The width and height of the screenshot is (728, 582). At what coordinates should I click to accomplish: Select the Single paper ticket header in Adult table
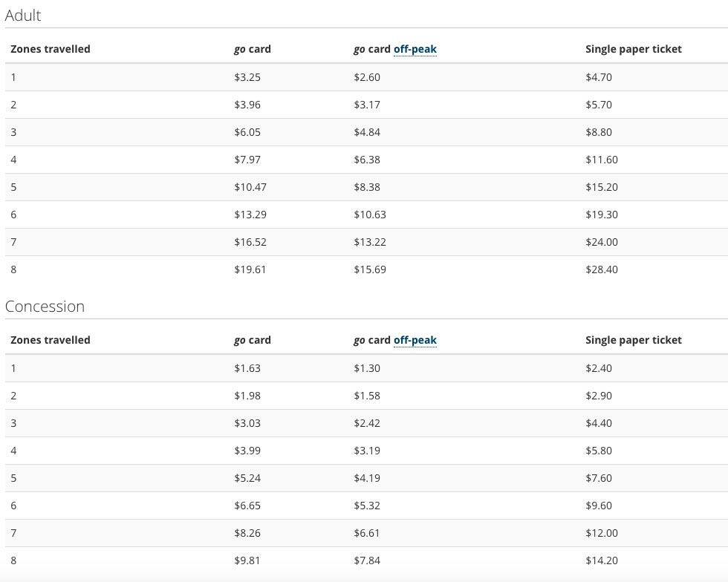click(x=633, y=49)
